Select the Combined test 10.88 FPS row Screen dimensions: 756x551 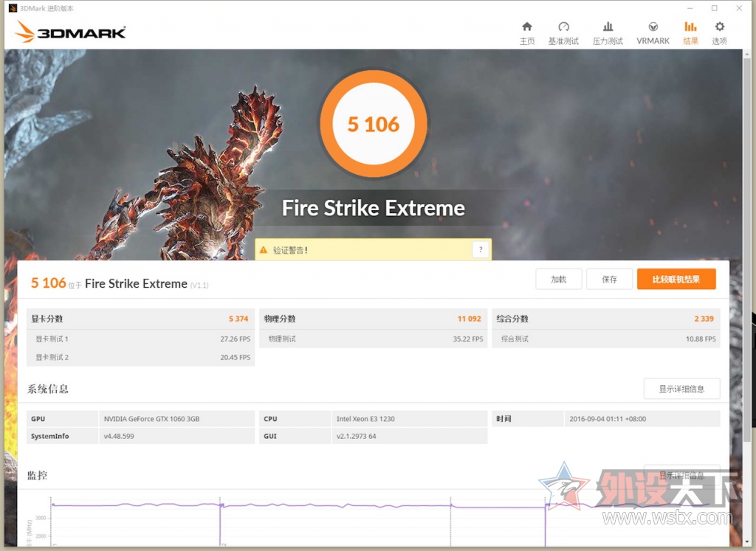pos(606,339)
